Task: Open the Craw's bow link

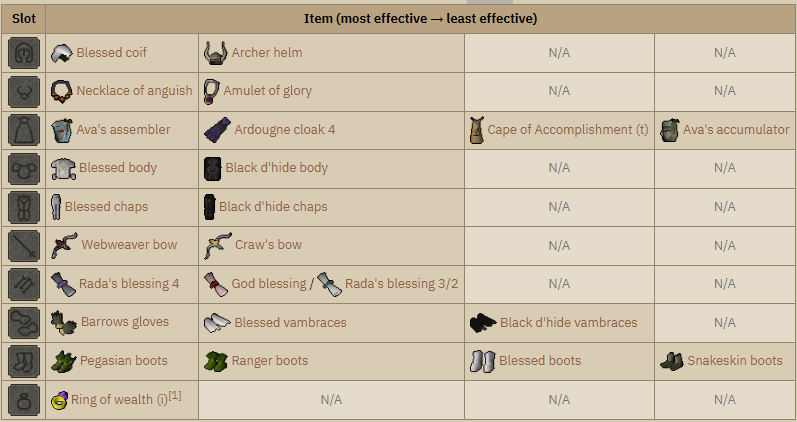Action: coord(268,245)
